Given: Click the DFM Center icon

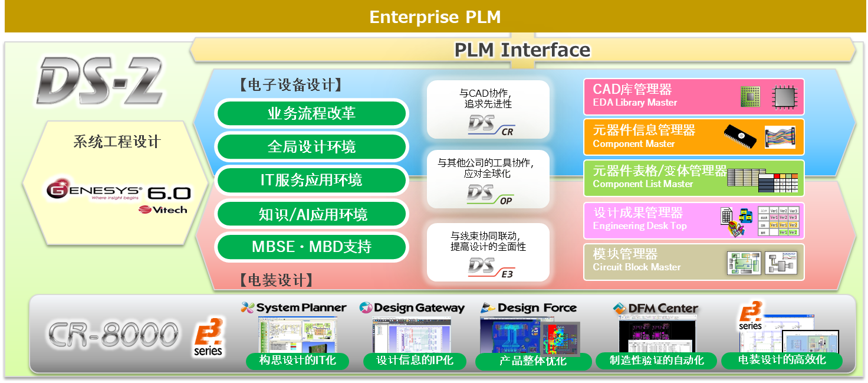Looking at the screenshot, I should pos(619,308).
